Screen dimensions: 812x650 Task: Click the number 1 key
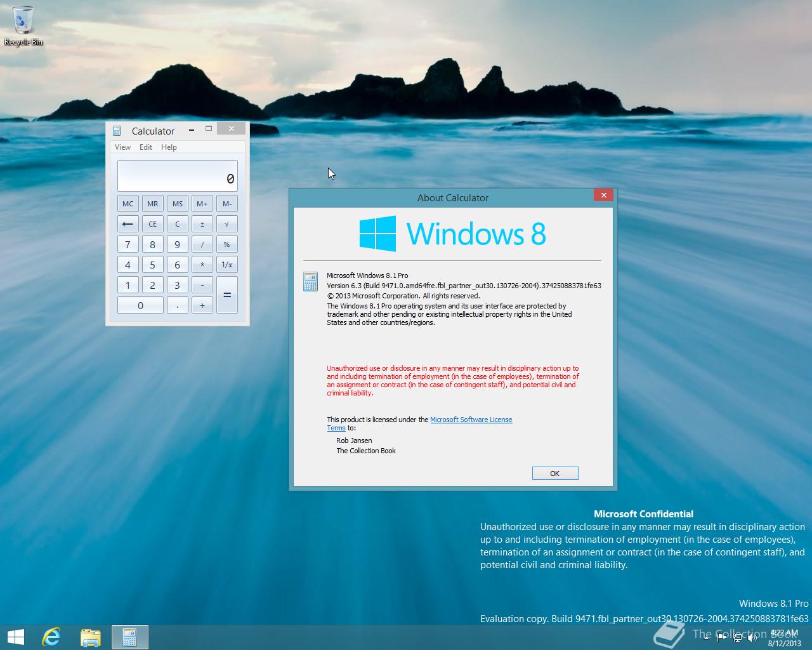[x=128, y=285]
